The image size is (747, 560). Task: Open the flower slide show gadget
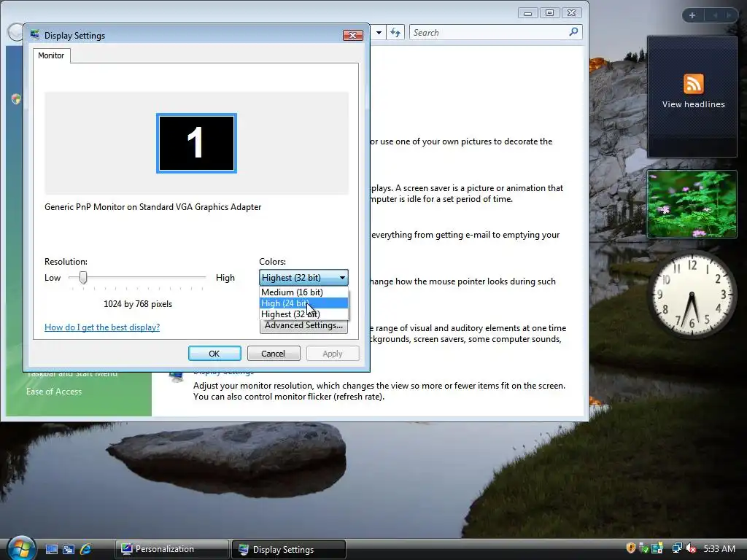[x=692, y=204]
